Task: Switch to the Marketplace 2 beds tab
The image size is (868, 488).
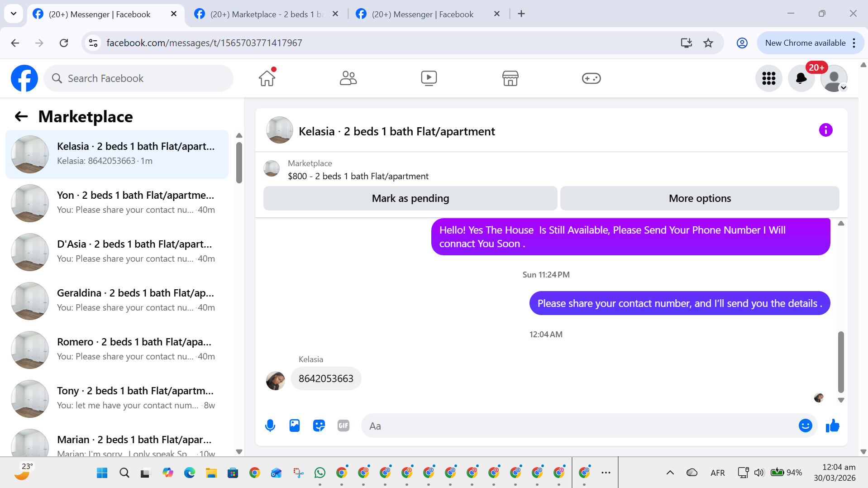Action: pos(266,14)
